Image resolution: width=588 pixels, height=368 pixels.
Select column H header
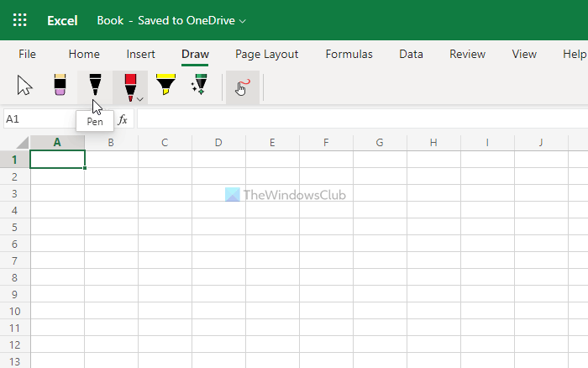tap(433, 143)
